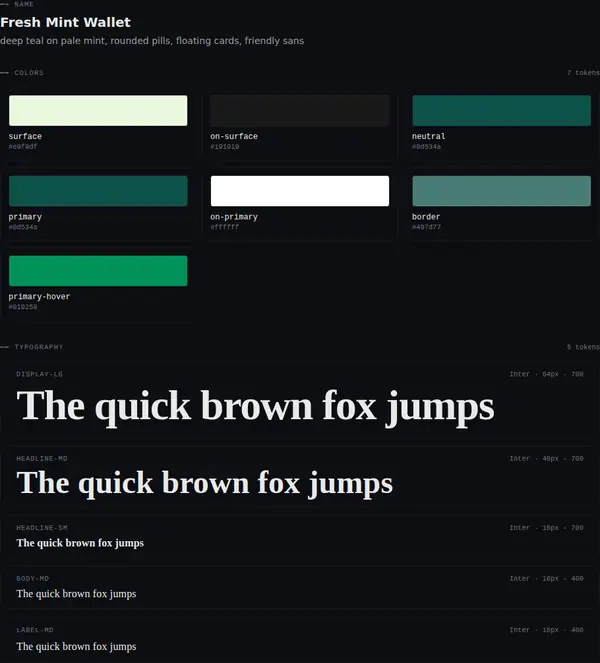Image resolution: width=600 pixels, height=663 pixels.
Task: Click the HEADLINE-SM bold sample sentence
Action: pyautogui.click(x=80, y=543)
